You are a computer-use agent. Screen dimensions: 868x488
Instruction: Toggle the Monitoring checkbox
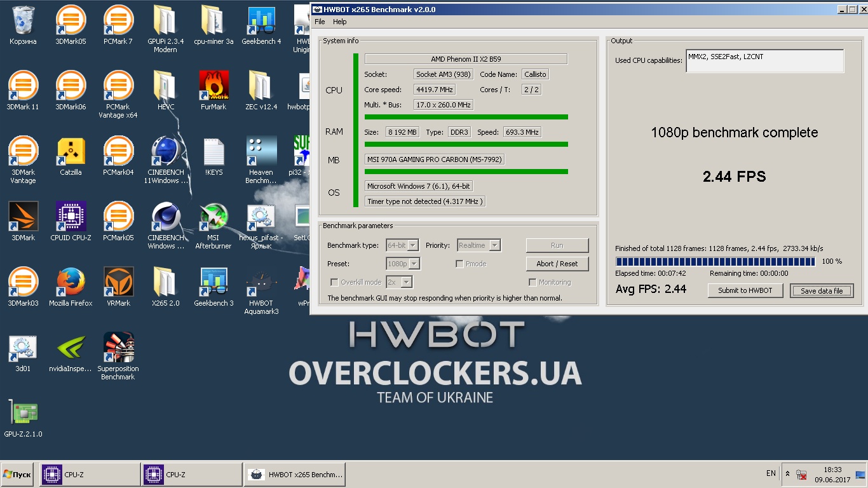point(532,282)
